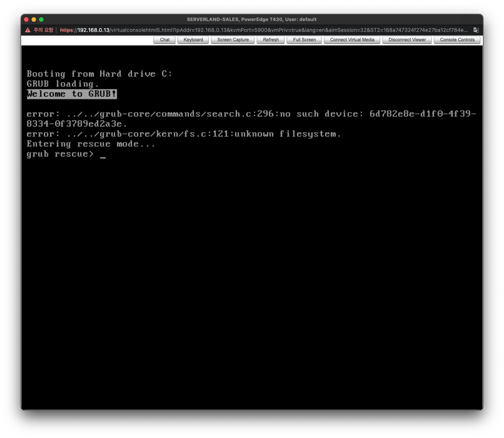Enter Full Screen mode
The image size is (504, 438).
pyautogui.click(x=304, y=40)
